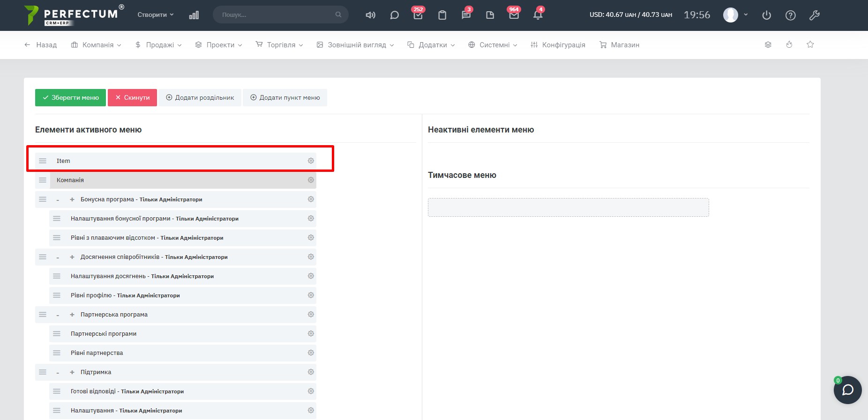Expand the Створити dropdown
The width and height of the screenshot is (868, 420).
coord(155,15)
